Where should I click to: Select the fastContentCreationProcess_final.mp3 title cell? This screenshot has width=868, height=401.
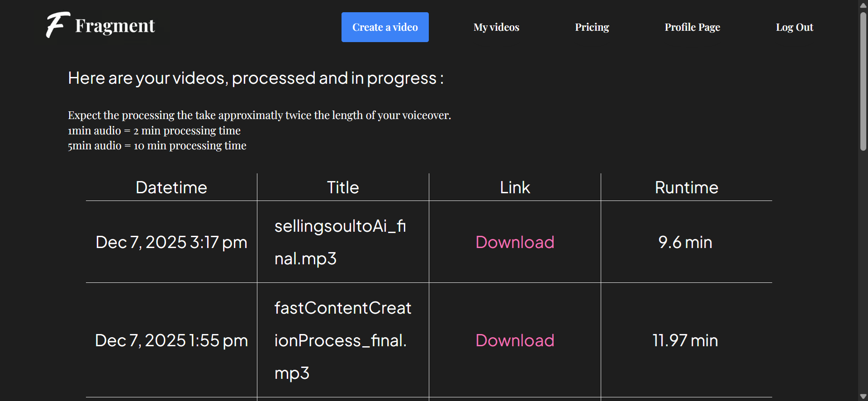click(342, 340)
